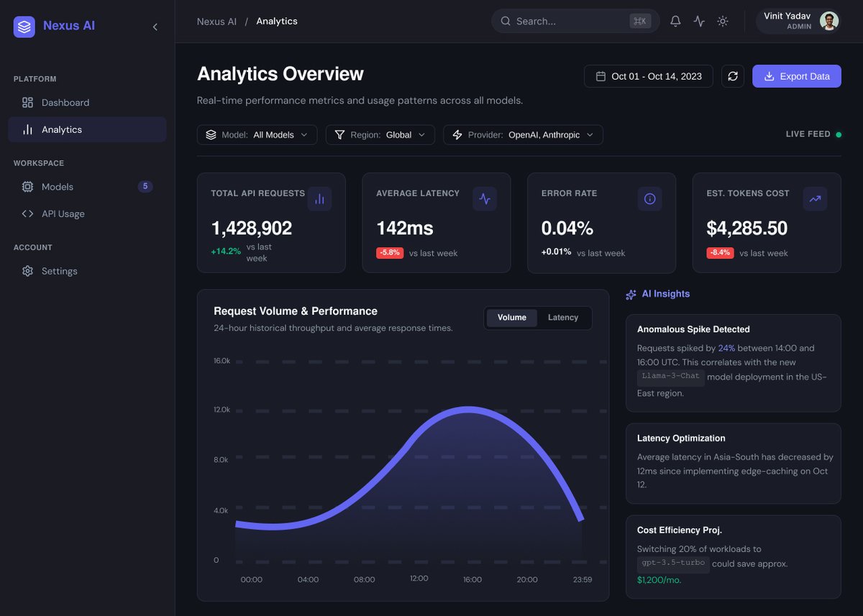Screen dimensions: 863x616
Task: Click the gpt-3.5-turbo code tag
Action: (673, 564)
